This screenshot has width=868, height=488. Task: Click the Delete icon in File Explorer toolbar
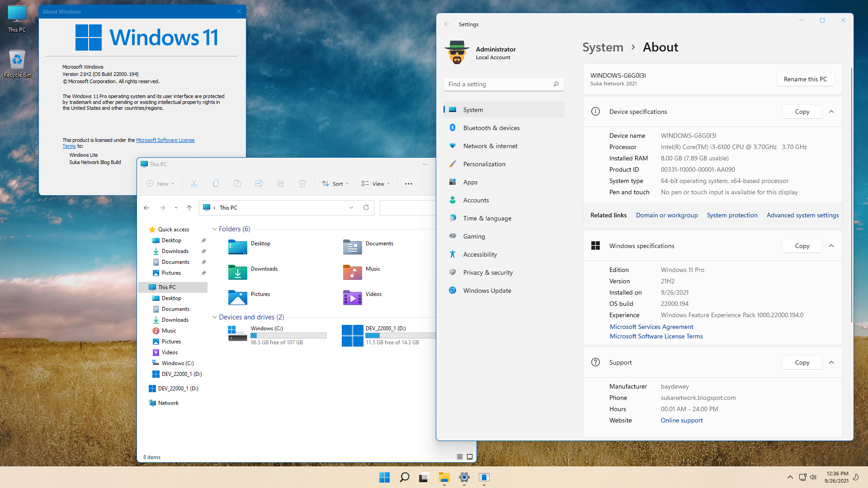tap(302, 183)
